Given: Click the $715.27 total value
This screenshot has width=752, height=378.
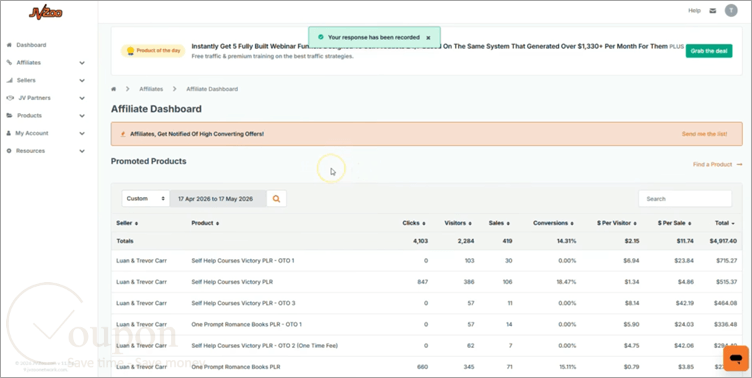Looking at the screenshot, I should 726,261.
